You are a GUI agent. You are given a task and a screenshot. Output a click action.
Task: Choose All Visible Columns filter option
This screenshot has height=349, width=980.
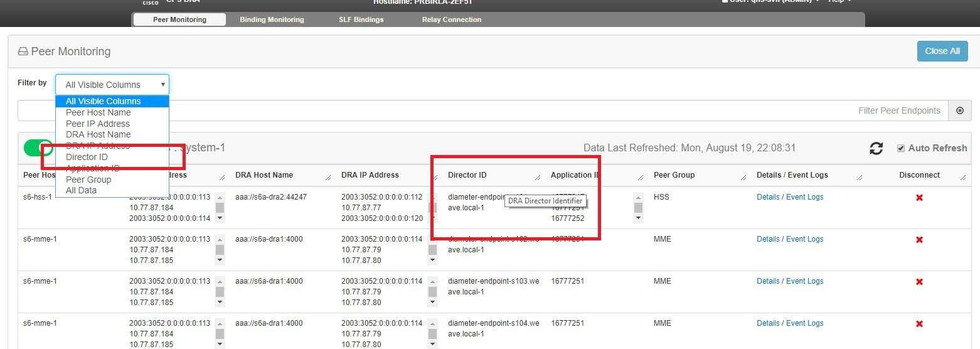coord(112,101)
